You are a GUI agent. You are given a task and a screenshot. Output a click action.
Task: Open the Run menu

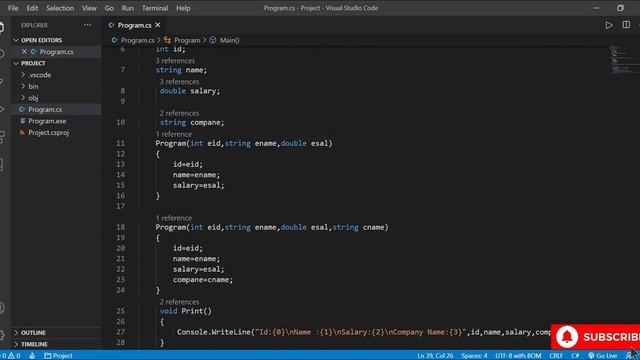click(128, 8)
